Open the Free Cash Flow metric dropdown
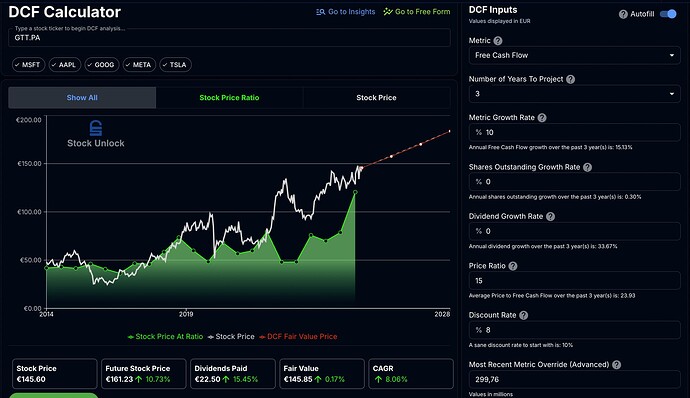The width and height of the screenshot is (690, 398). 574,55
